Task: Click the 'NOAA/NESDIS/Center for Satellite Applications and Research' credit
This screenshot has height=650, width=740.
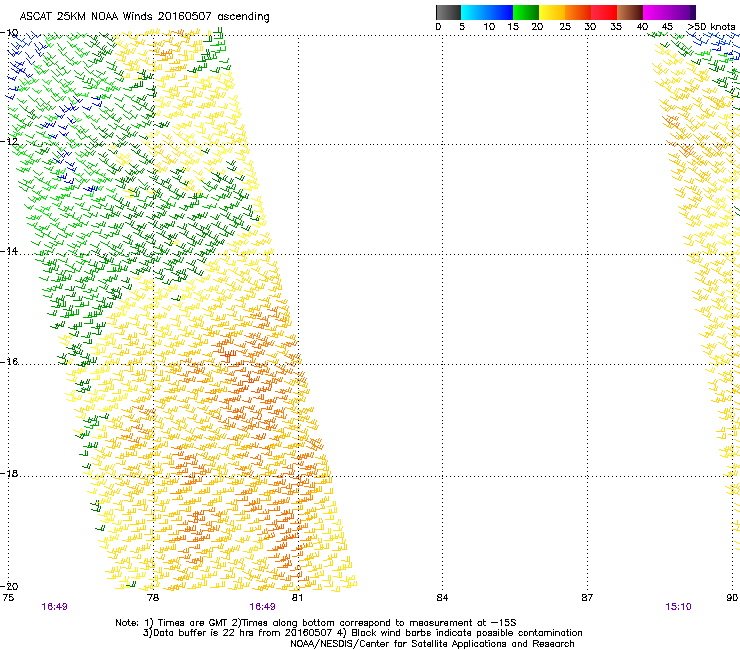Action: pyautogui.click(x=432, y=644)
